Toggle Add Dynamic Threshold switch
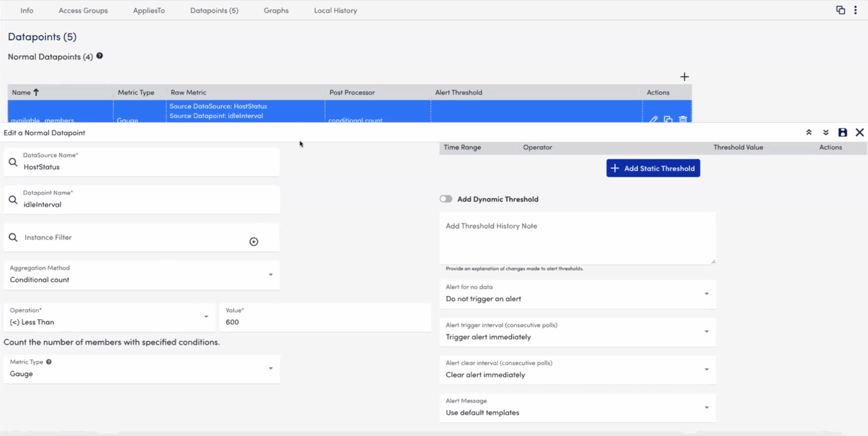The height and width of the screenshot is (436, 868). coord(446,199)
